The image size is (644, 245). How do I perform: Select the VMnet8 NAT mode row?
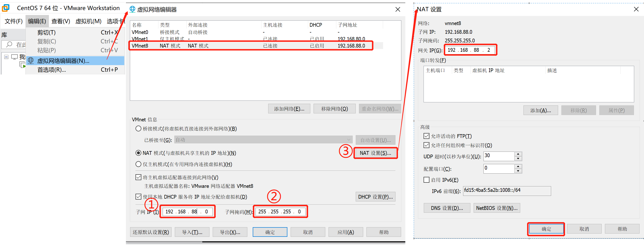click(x=256, y=45)
